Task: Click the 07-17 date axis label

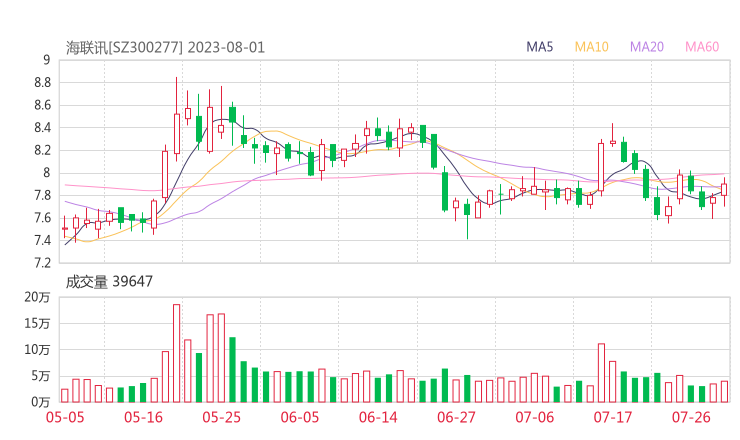Action: point(613,417)
